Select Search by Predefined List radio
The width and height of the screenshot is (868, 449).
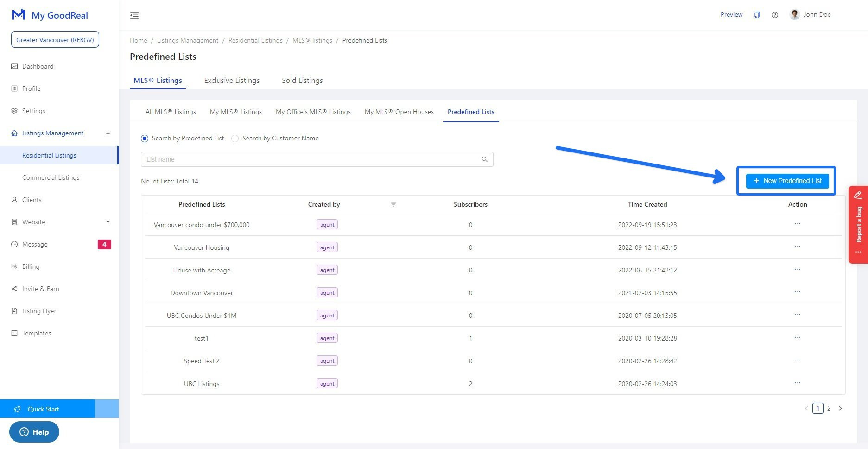[x=145, y=139]
